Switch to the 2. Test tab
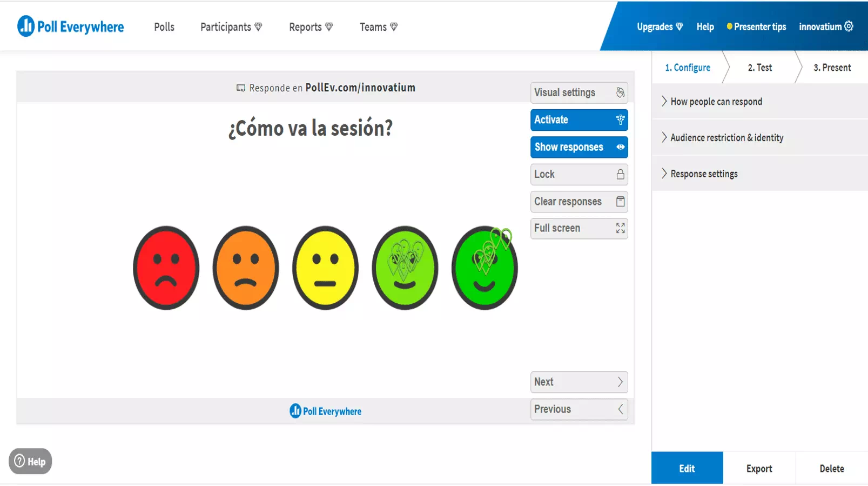868x486 pixels. click(x=759, y=68)
